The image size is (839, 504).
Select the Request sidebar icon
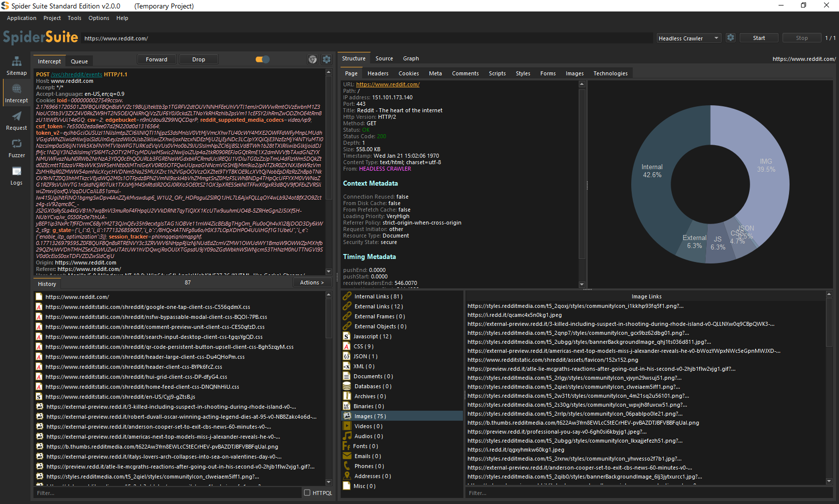pyautogui.click(x=16, y=120)
